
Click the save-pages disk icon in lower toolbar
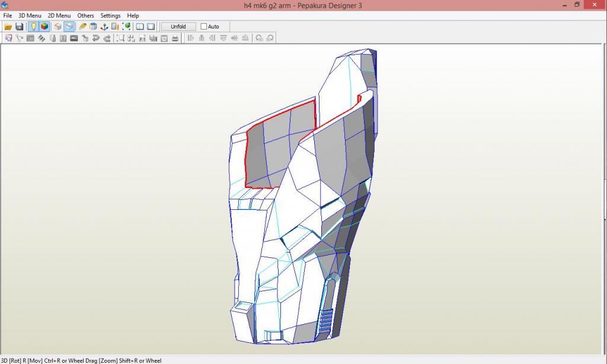[154, 38]
